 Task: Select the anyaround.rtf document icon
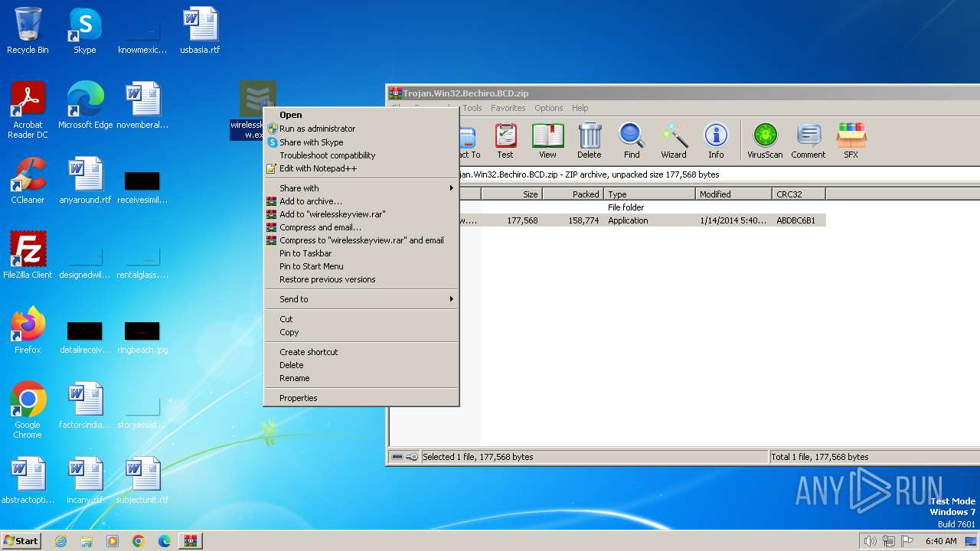pyautogui.click(x=85, y=181)
